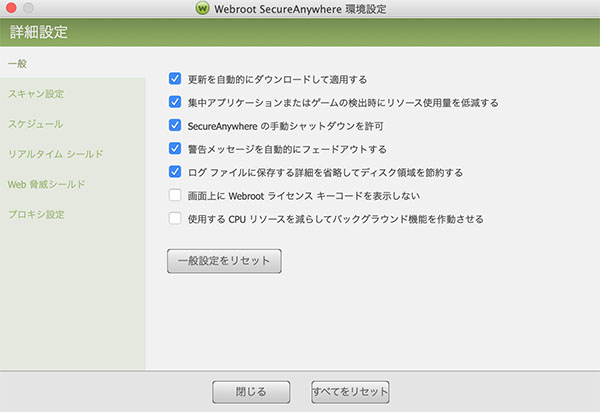
Task: Click the 閉じる button
Action: point(251,392)
